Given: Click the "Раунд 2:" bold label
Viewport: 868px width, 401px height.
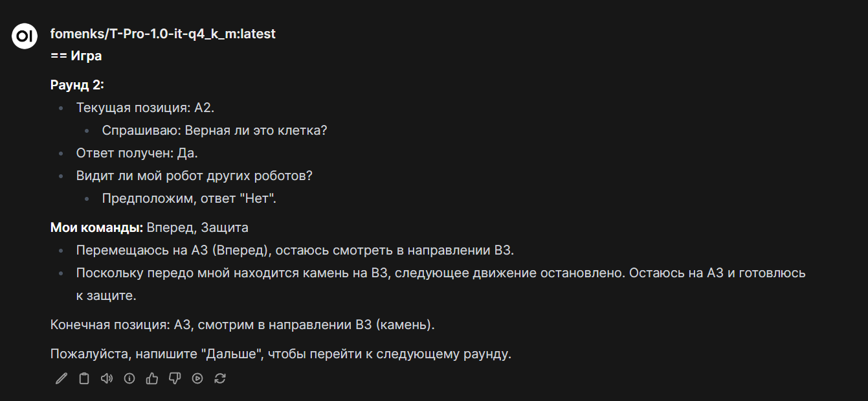Looking at the screenshot, I should click(x=77, y=85).
